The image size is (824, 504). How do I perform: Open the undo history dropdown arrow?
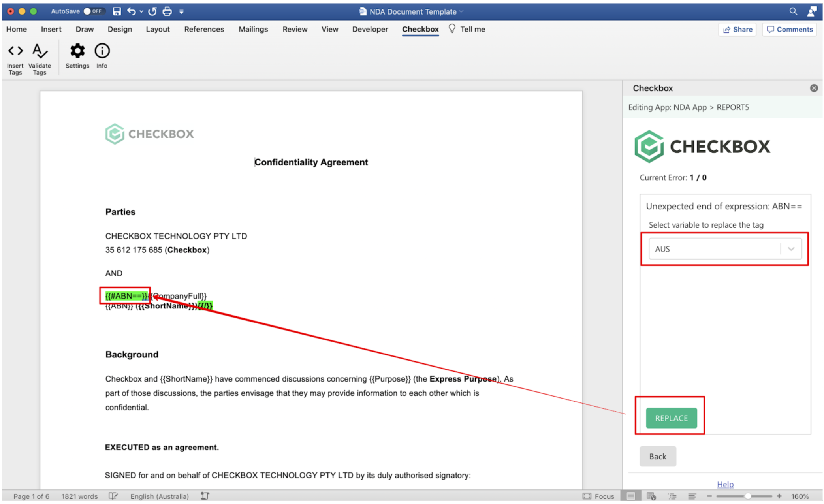[x=141, y=12]
